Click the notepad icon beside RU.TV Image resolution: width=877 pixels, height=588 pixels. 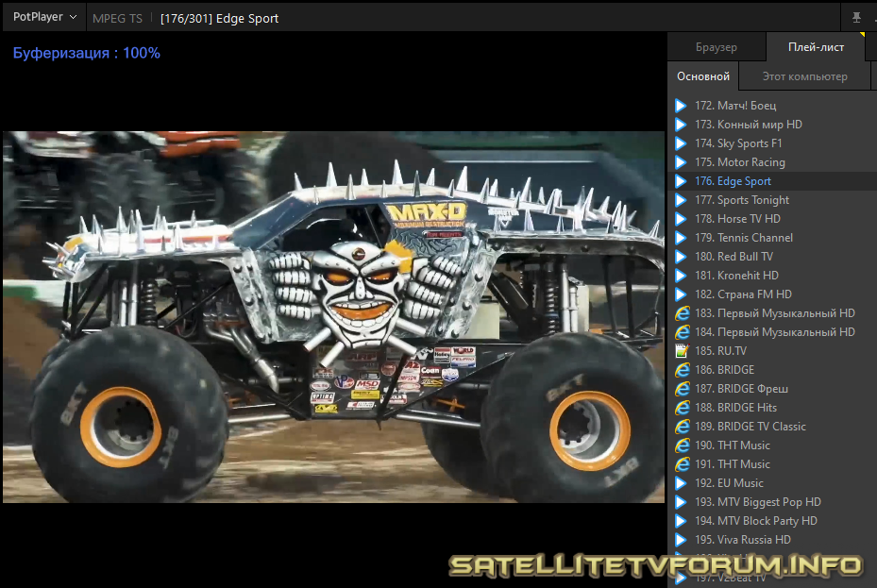pos(682,351)
